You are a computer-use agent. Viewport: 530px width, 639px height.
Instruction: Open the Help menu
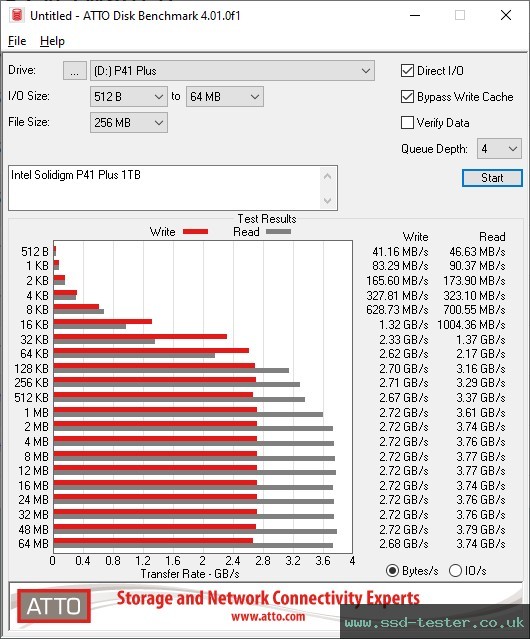(52, 41)
